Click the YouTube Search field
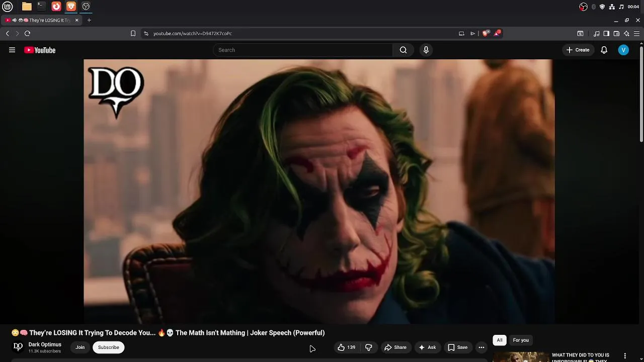This screenshot has width=644, height=362. click(x=303, y=50)
